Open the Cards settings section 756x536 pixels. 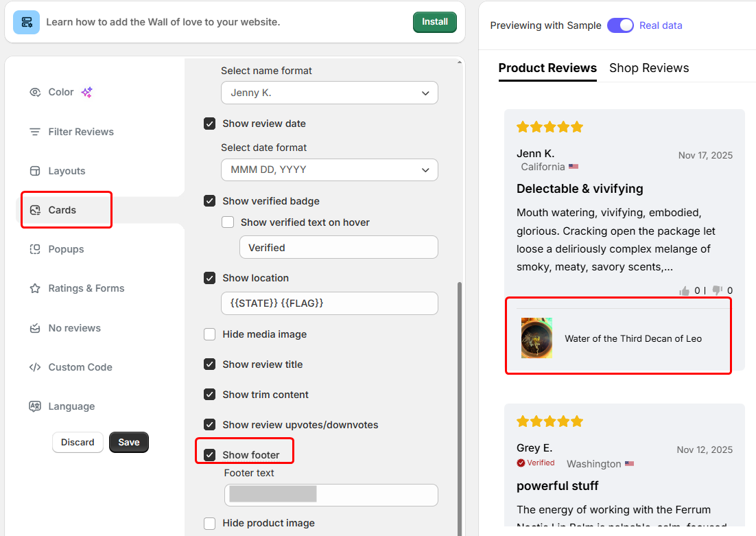point(62,210)
